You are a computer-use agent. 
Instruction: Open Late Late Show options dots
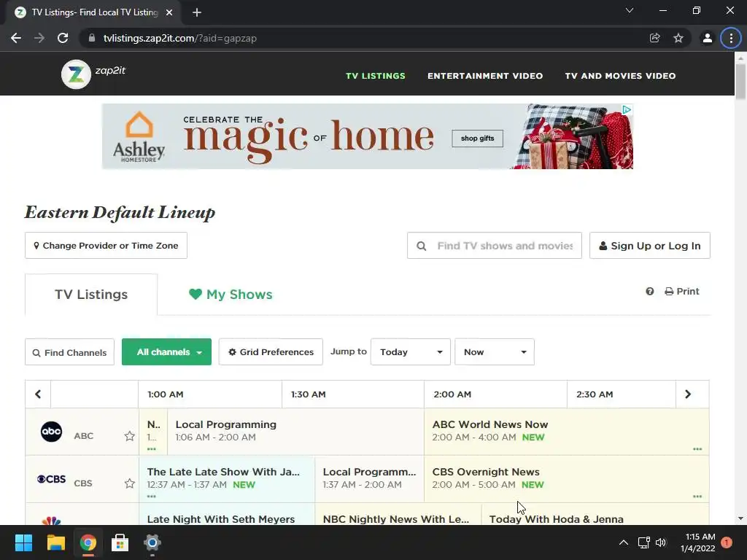coord(152,496)
